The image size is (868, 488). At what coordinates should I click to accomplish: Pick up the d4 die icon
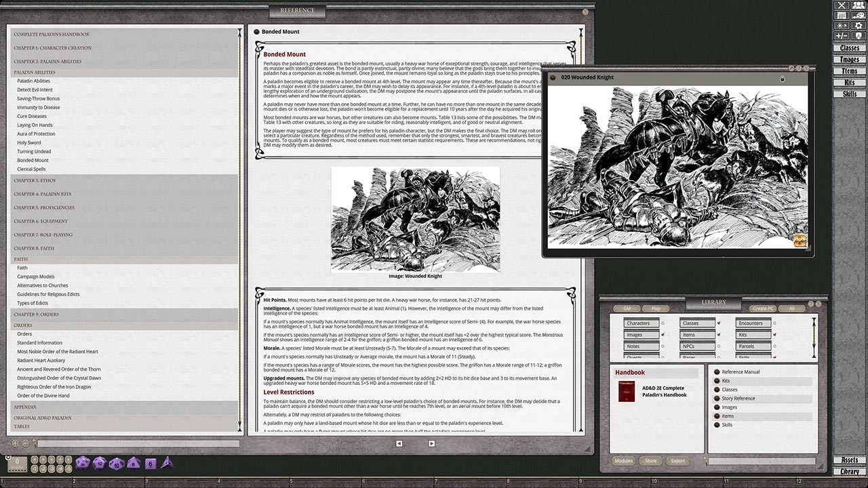pyautogui.click(x=167, y=464)
